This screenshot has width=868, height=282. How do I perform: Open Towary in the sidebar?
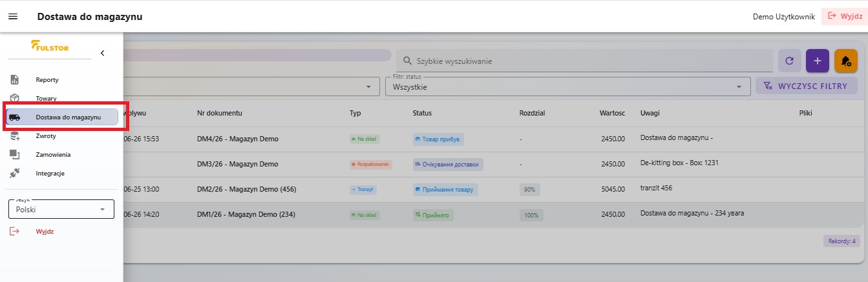click(x=47, y=98)
